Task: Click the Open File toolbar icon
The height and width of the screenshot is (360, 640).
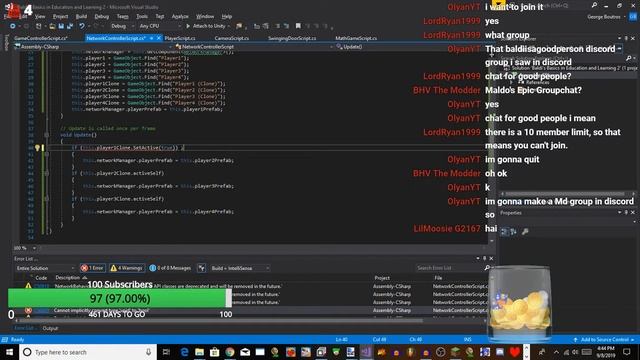Action: (x=52, y=26)
